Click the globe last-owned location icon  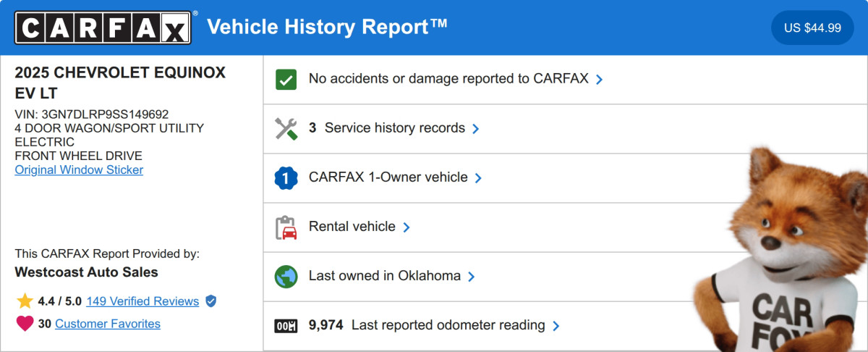(286, 276)
